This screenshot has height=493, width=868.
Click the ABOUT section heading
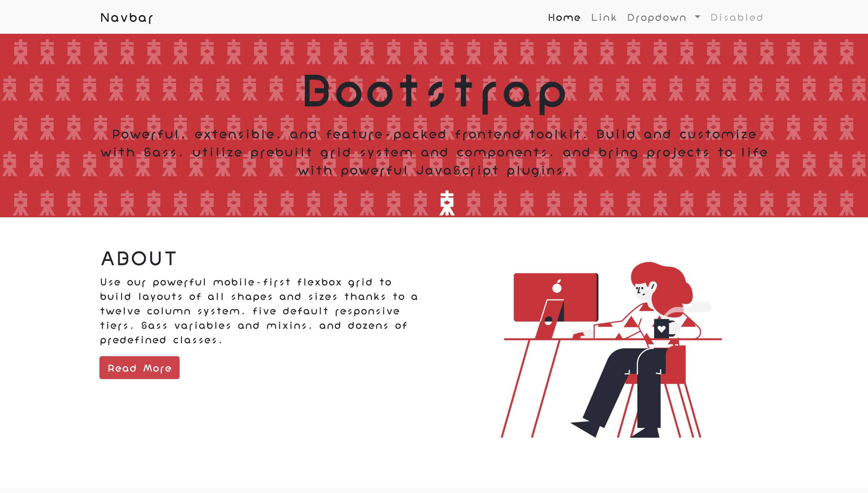[x=139, y=258]
